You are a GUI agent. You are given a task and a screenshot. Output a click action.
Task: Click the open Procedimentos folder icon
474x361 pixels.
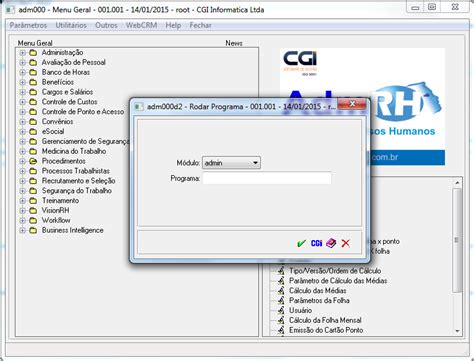point(33,161)
